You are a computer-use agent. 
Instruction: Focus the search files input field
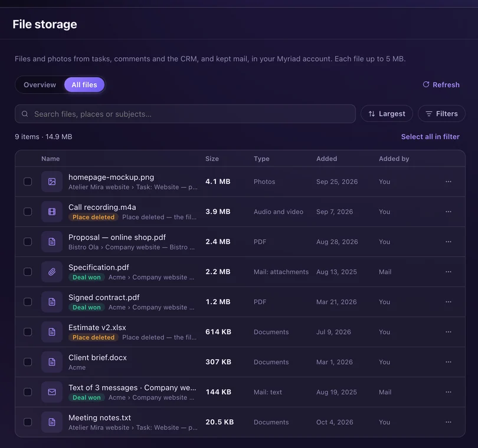tap(185, 114)
